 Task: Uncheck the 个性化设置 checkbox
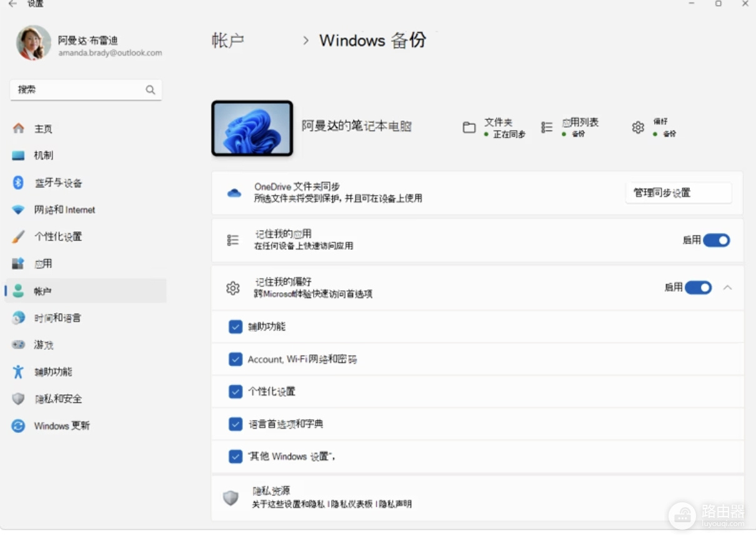(236, 392)
